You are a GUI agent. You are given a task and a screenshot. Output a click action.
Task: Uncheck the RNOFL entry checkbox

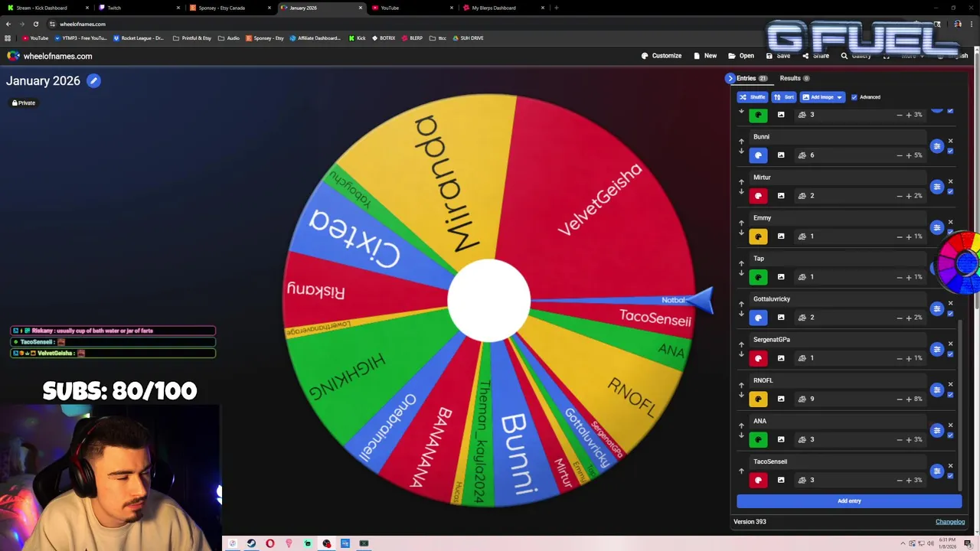coord(950,394)
